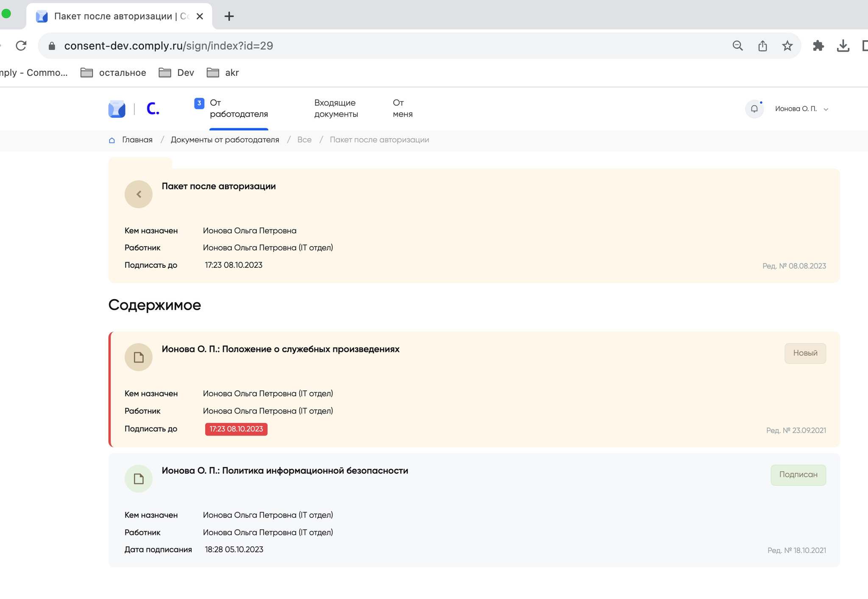
Task: Click the back arrow circle button
Action: click(x=138, y=194)
